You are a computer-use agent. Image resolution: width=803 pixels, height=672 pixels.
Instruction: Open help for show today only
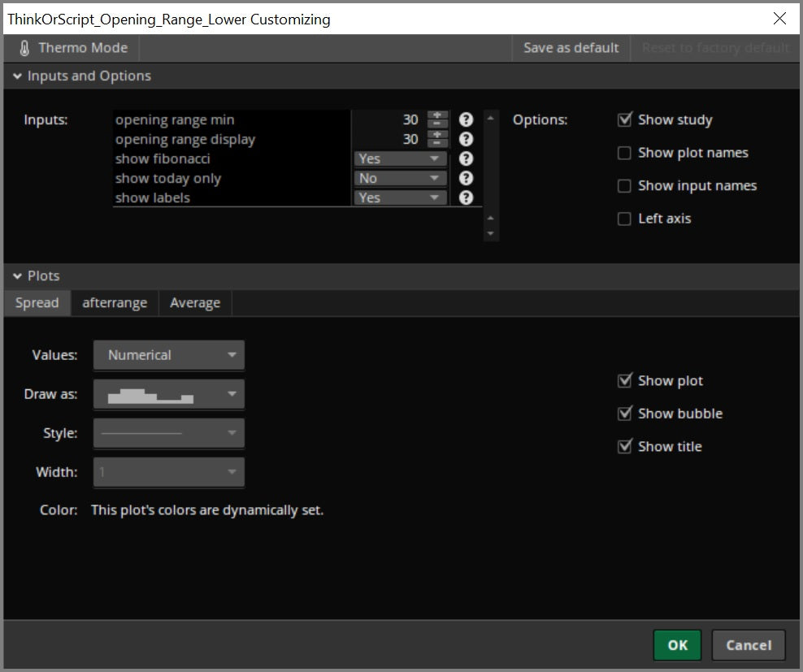coord(466,178)
